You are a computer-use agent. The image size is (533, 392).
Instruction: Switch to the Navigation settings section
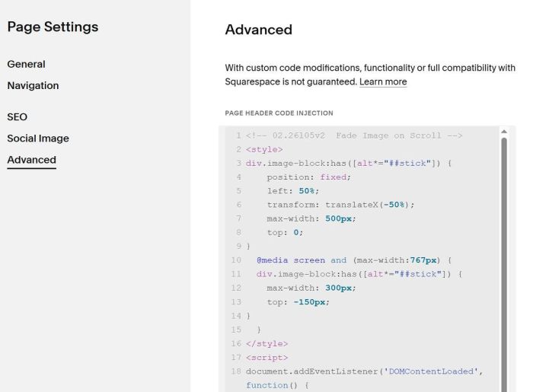coord(33,86)
